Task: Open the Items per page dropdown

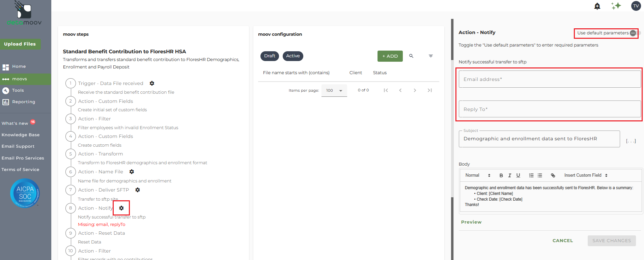Action: pos(334,90)
